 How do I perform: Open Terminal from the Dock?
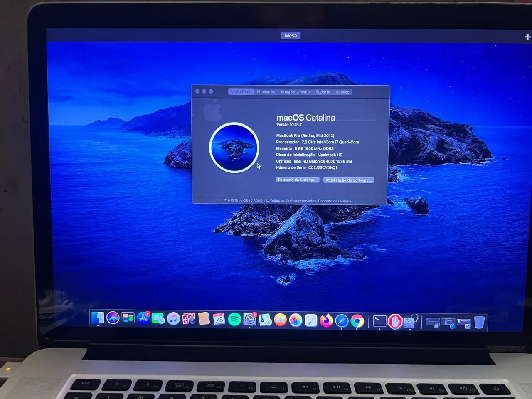[x=379, y=321]
